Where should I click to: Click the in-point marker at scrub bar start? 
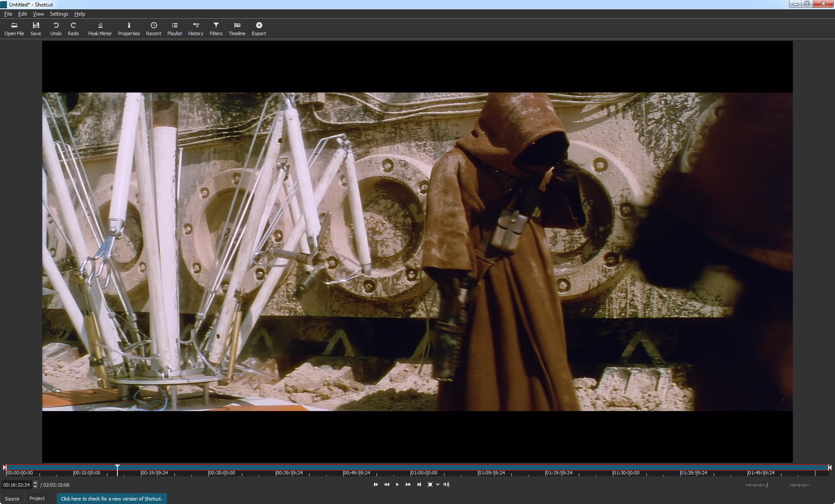(x=4, y=468)
